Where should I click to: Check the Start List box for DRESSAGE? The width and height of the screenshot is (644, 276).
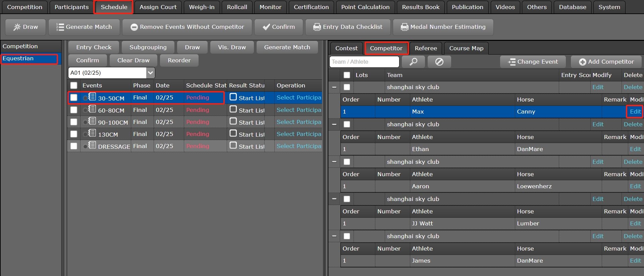[233, 146]
